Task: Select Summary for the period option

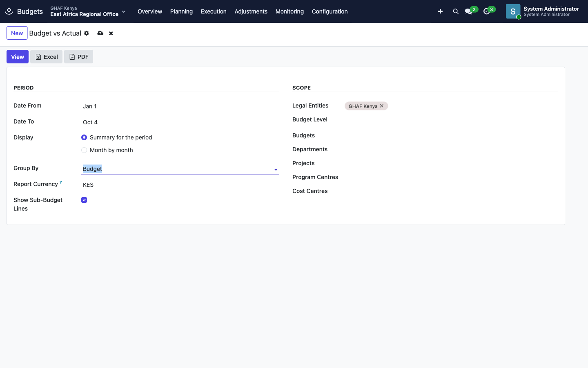Action: [x=84, y=137]
